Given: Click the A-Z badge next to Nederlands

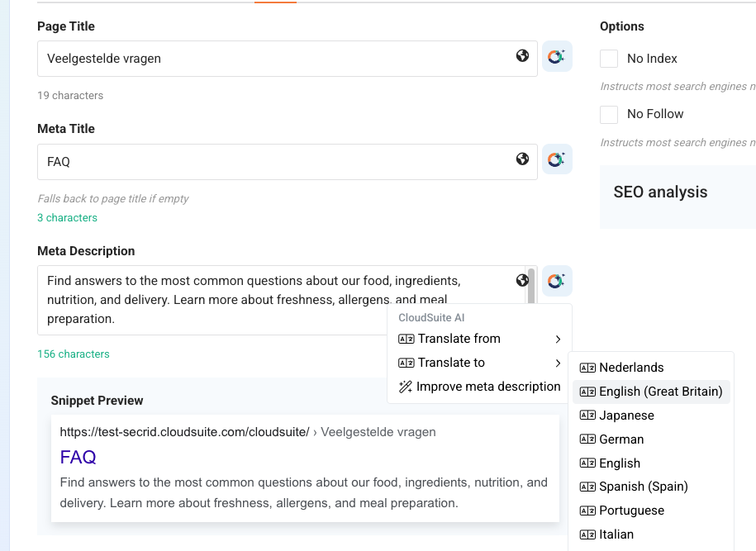Looking at the screenshot, I should pyautogui.click(x=588, y=368).
